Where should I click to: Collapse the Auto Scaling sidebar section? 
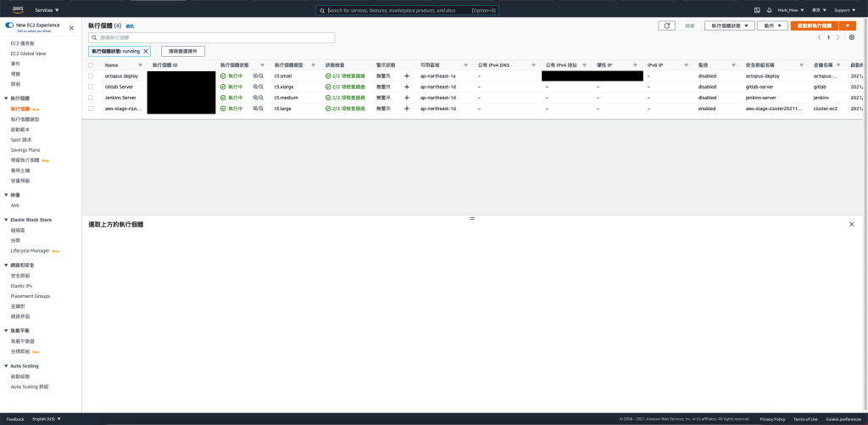click(x=6, y=366)
